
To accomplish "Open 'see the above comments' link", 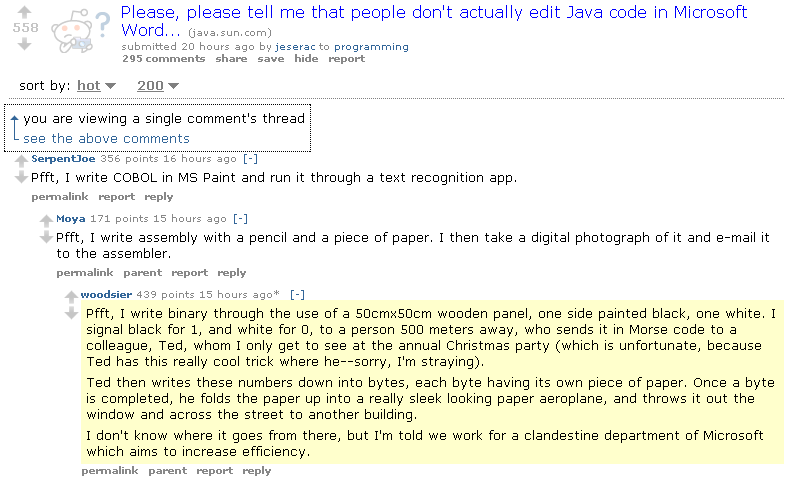I will (106, 139).
